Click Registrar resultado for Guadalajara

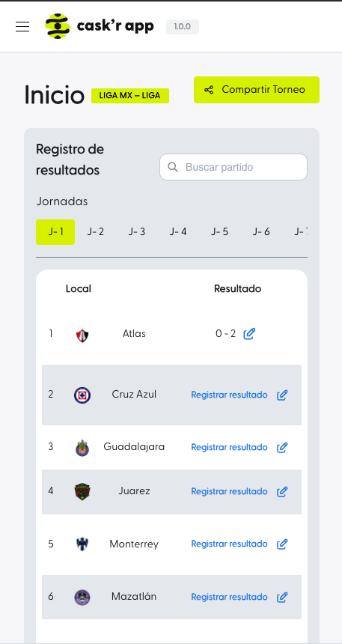pos(230,447)
